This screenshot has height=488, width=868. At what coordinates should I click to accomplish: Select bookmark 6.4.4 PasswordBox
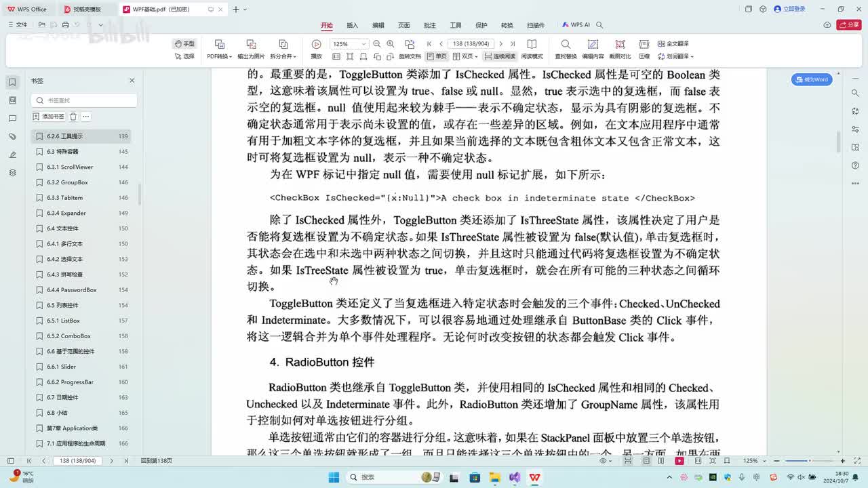pyautogui.click(x=81, y=289)
